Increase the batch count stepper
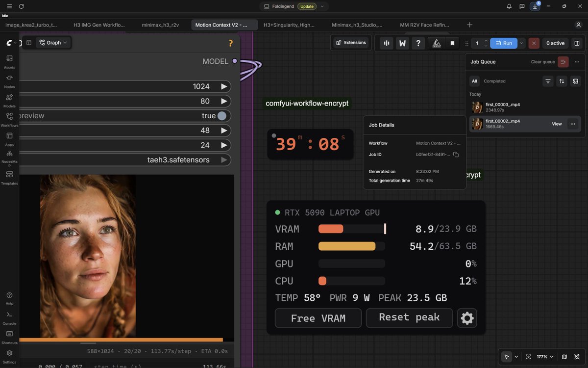 coord(486,41)
